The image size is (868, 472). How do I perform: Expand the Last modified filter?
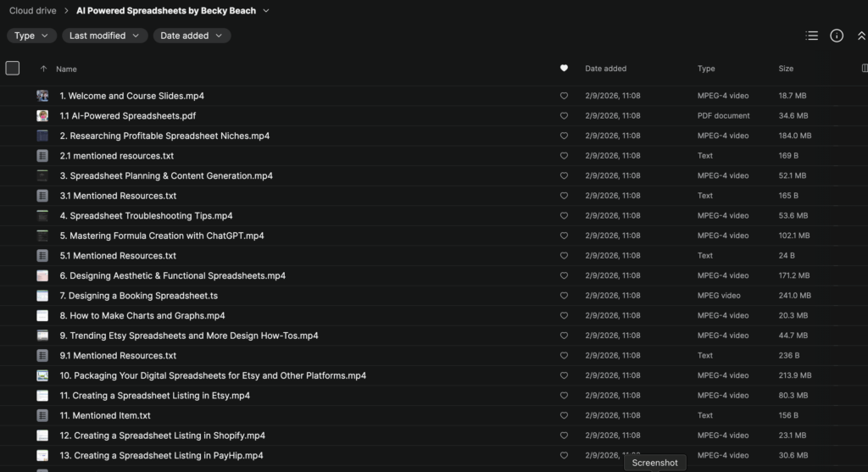104,36
